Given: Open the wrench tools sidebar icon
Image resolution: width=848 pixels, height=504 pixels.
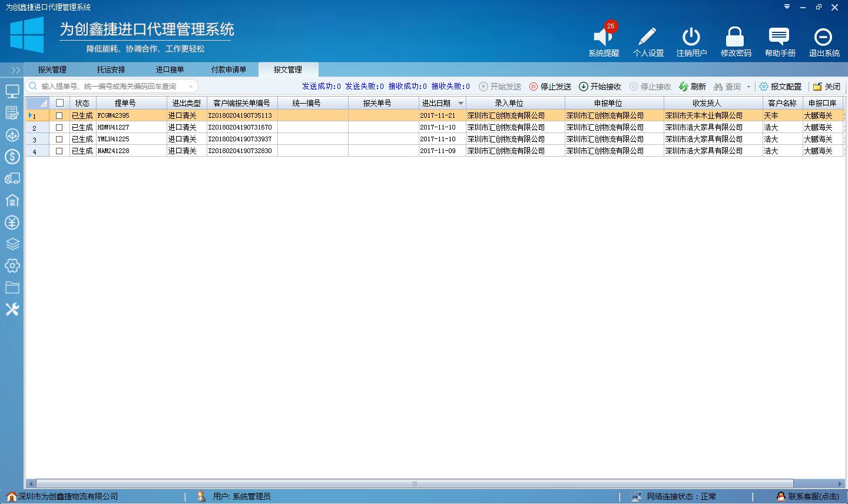Looking at the screenshot, I should [12, 310].
